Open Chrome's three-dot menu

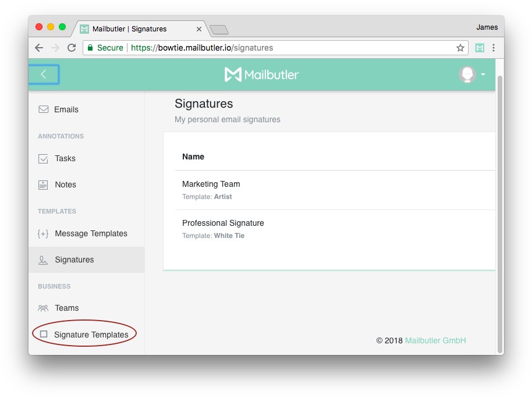click(494, 48)
